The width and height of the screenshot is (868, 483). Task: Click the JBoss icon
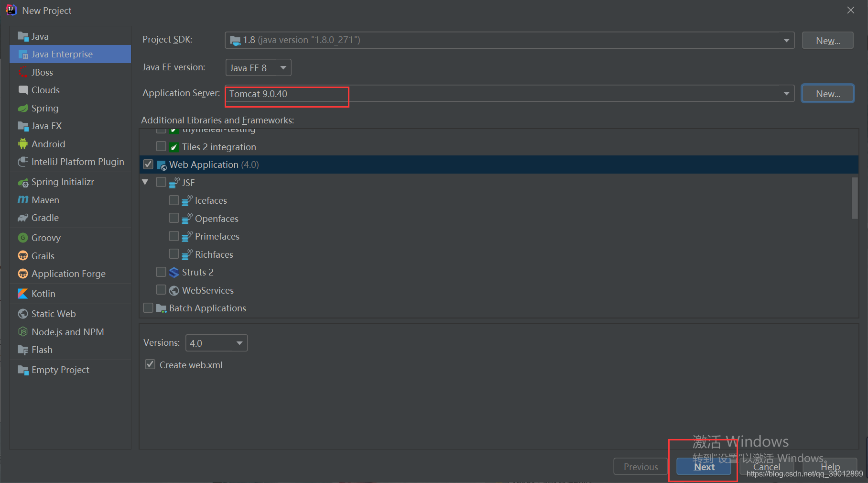(x=23, y=72)
